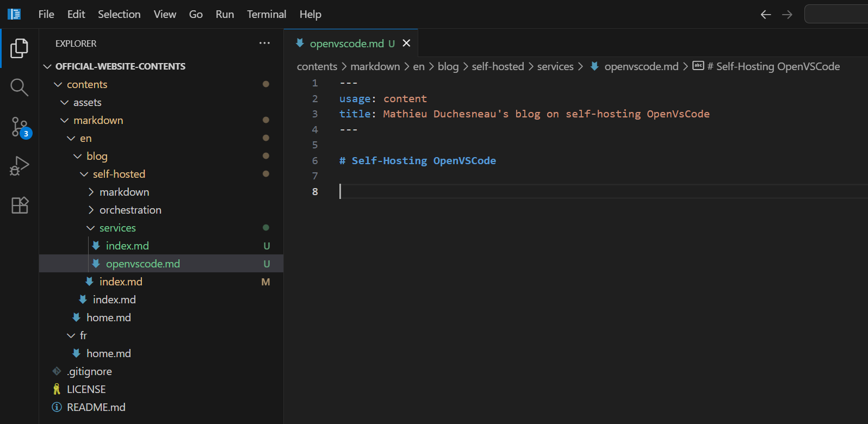The image size is (868, 424).
Task: Open the Terminal menu
Action: click(x=266, y=14)
